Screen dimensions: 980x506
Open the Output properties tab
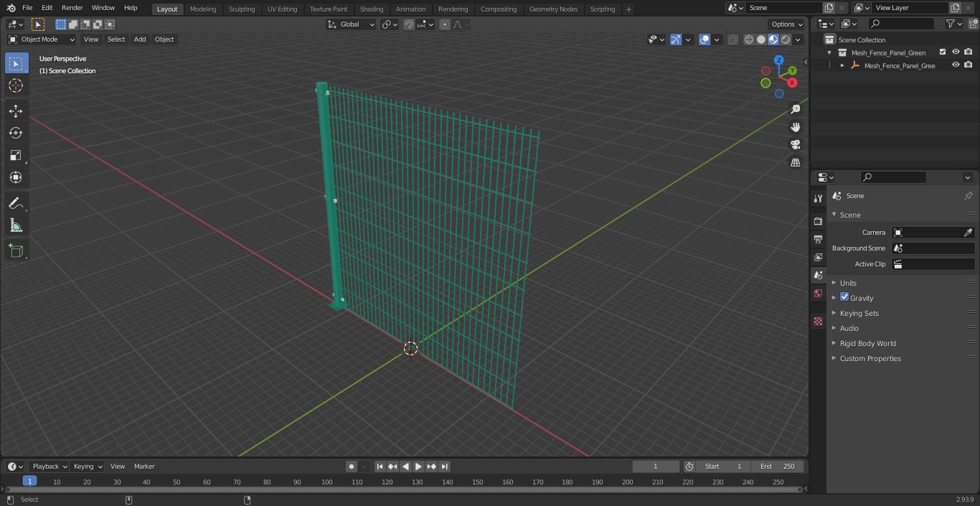click(x=818, y=239)
